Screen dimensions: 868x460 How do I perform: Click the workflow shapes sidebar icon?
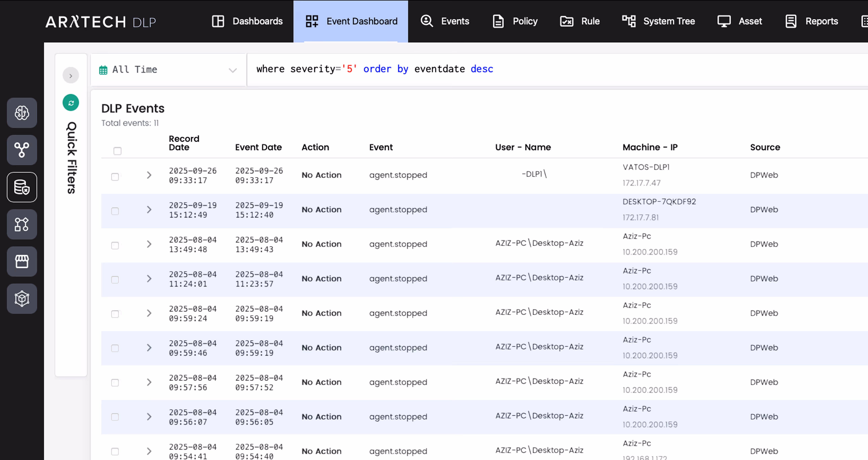pos(22,224)
